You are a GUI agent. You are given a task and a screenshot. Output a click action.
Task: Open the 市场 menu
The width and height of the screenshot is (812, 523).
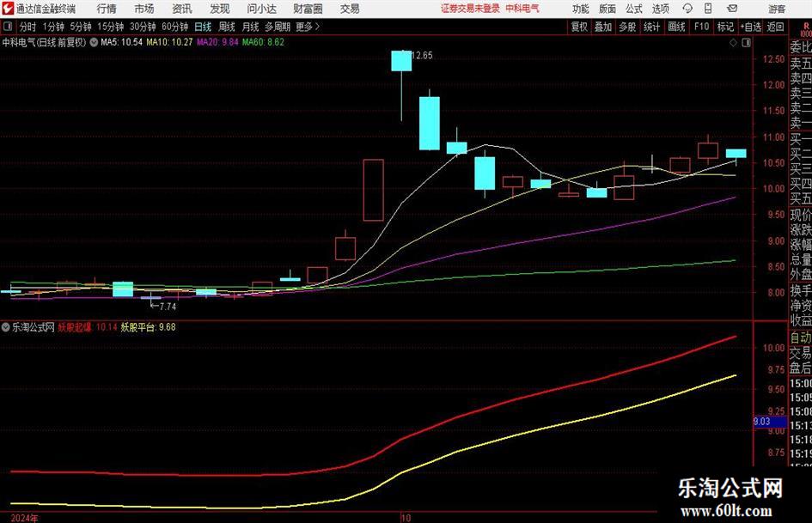point(144,9)
